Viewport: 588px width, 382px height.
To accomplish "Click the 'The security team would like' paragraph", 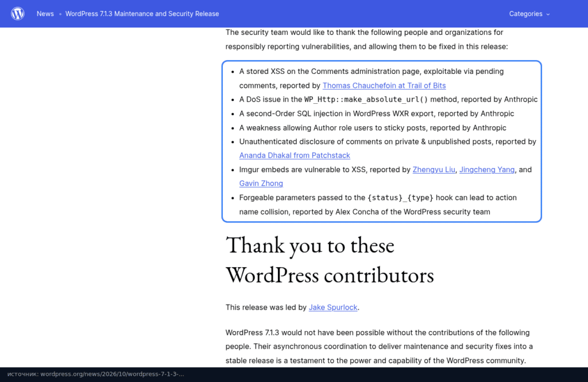I will pyautogui.click(x=367, y=40).
